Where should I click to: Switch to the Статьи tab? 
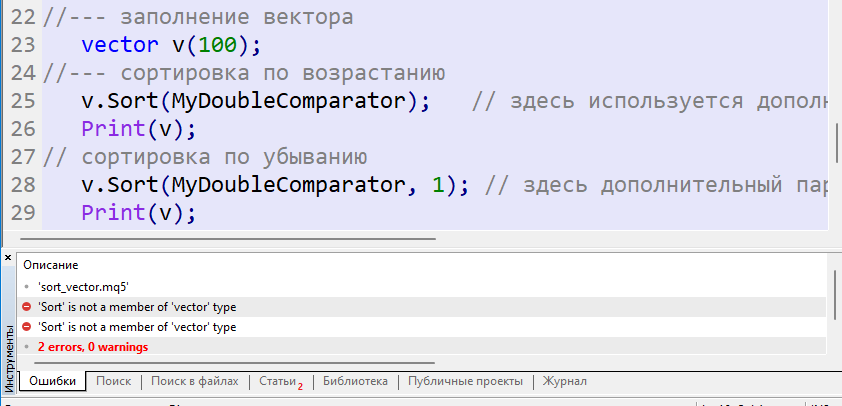click(281, 382)
